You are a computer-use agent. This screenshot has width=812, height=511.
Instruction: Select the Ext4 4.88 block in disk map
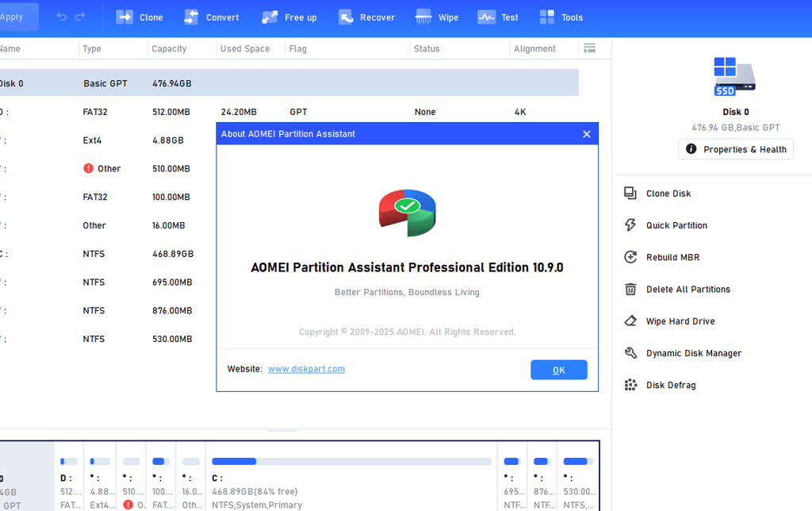click(x=100, y=477)
